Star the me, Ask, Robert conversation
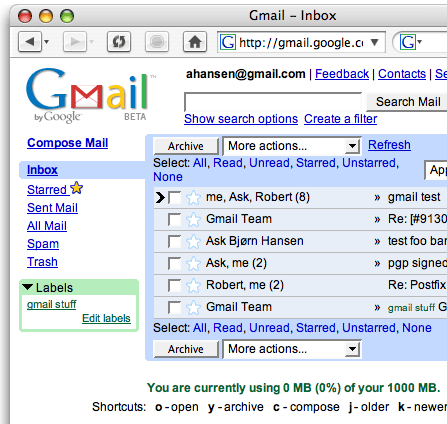The height and width of the screenshot is (424, 447). point(193,198)
